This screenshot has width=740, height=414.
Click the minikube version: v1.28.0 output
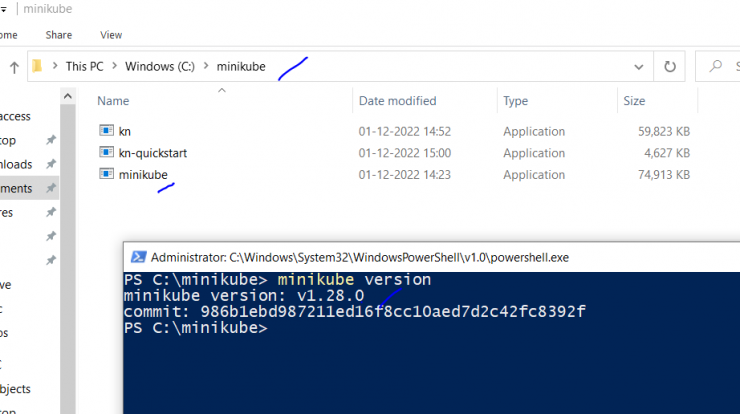pos(244,296)
